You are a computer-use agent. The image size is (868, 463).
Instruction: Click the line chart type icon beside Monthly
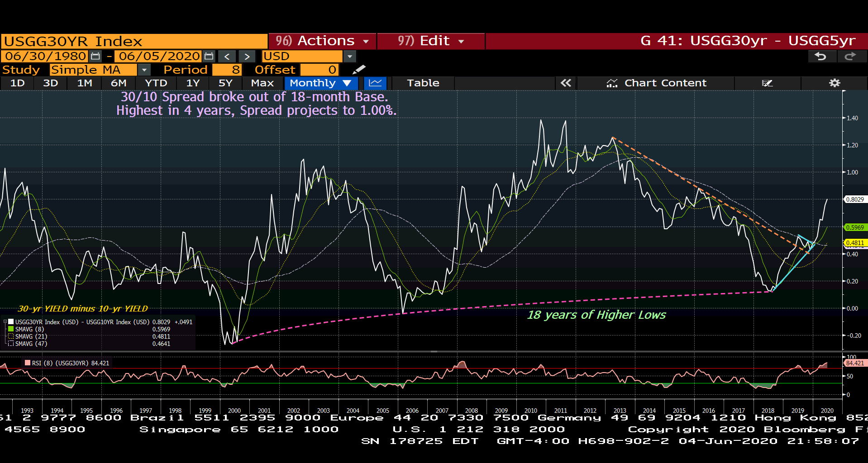tap(375, 83)
